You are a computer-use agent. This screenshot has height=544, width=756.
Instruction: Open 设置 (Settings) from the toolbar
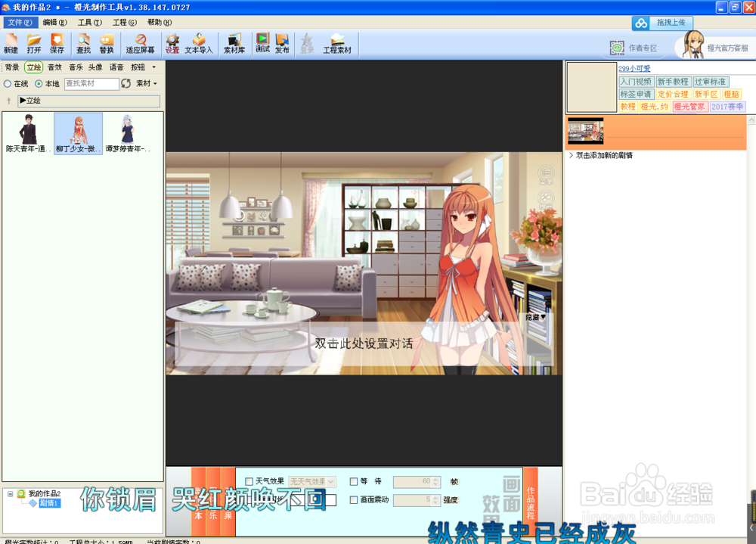click(172, 43)
